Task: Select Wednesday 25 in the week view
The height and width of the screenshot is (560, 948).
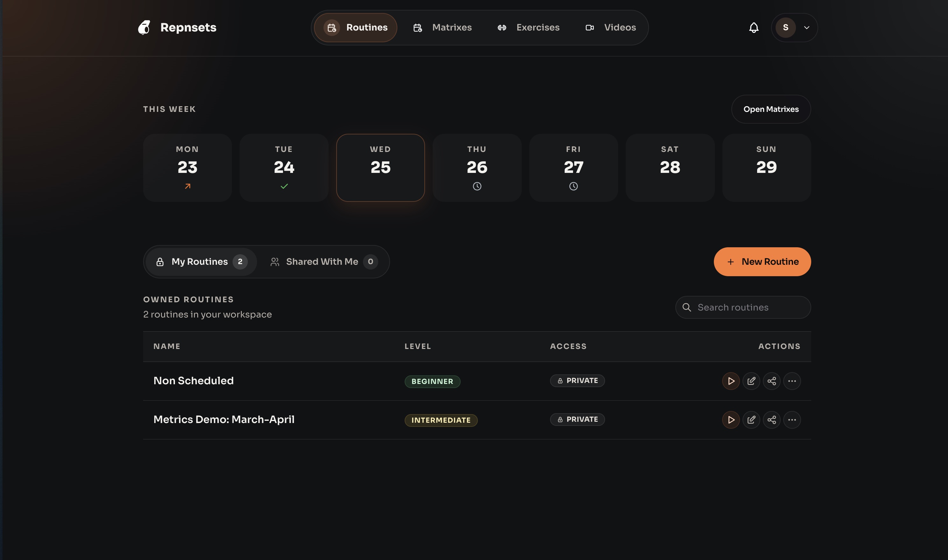Action: coord(380,167)
